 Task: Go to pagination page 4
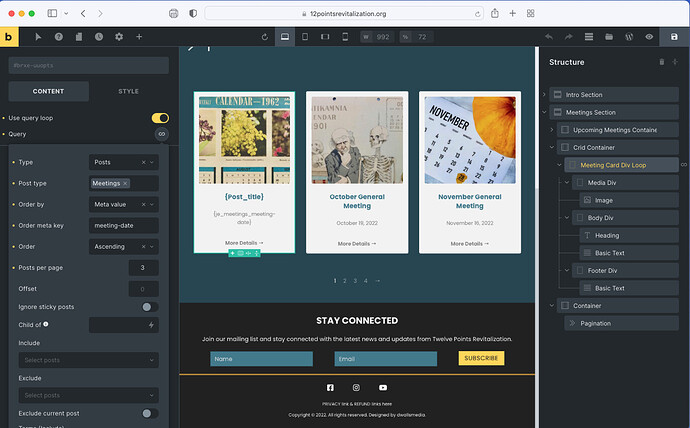pyautogui.click(x=366, y=281)
